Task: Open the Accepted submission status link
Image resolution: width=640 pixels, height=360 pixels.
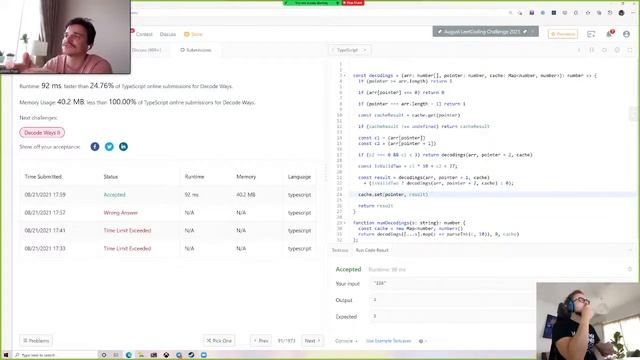Action: click(115, 195)
